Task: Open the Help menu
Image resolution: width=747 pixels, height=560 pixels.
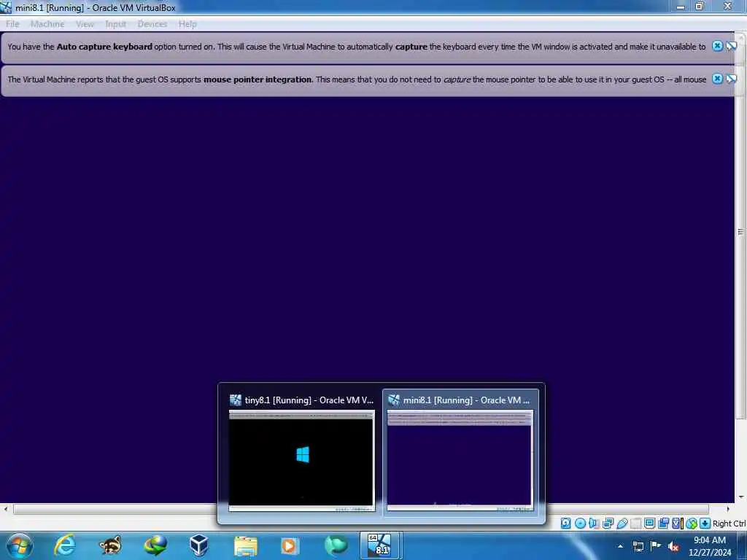Action: [187, 24]
